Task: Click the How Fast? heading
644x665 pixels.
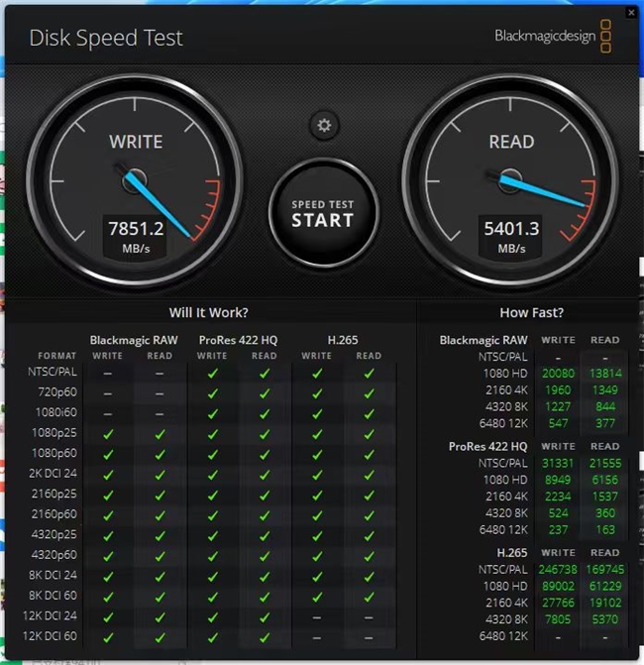Action: [532, 312]
